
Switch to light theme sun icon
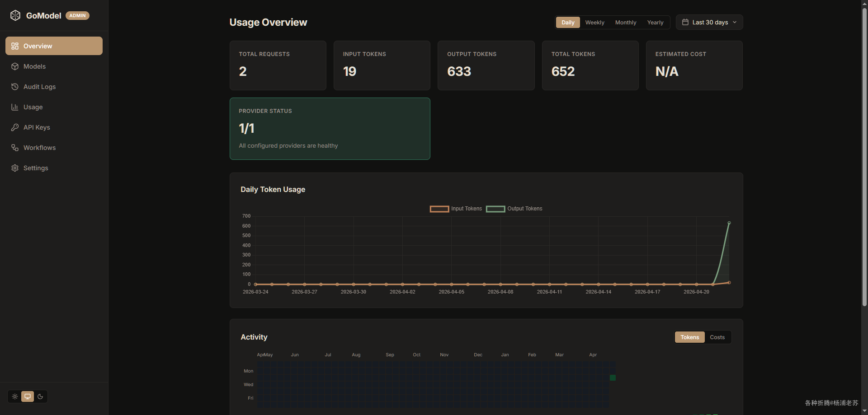[15, 396]
